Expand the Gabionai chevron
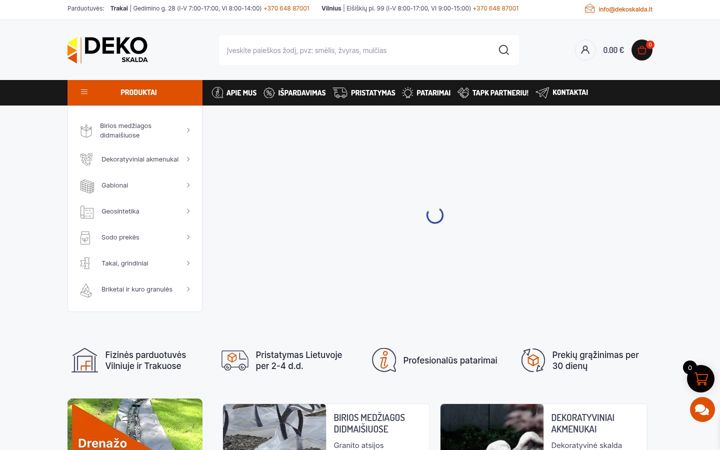 (x=188, y=185)
